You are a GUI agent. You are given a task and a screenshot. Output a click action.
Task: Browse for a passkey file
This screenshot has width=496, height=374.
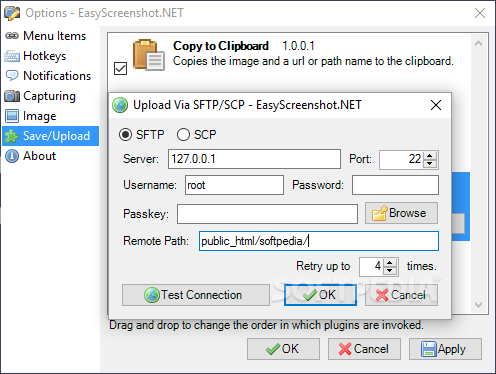click(401, 213)
